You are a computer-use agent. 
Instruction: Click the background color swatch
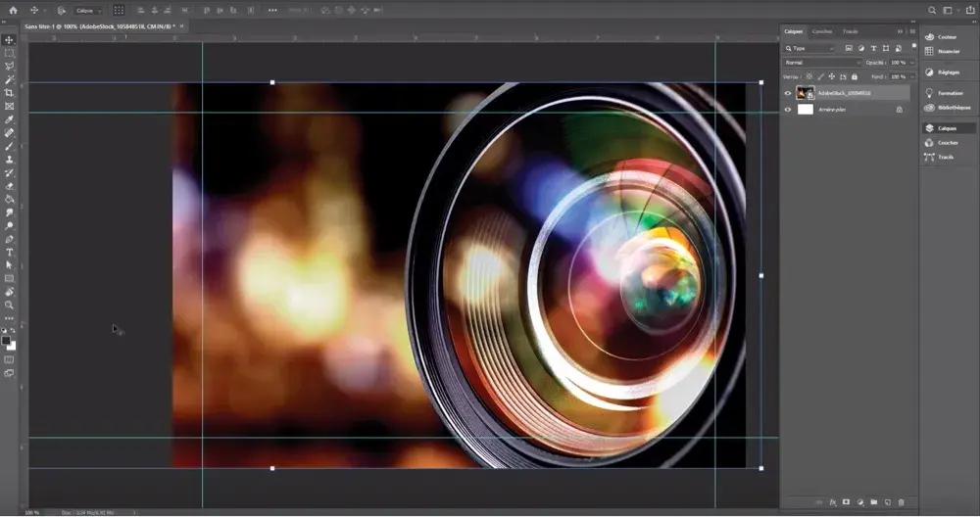(13, 346)
